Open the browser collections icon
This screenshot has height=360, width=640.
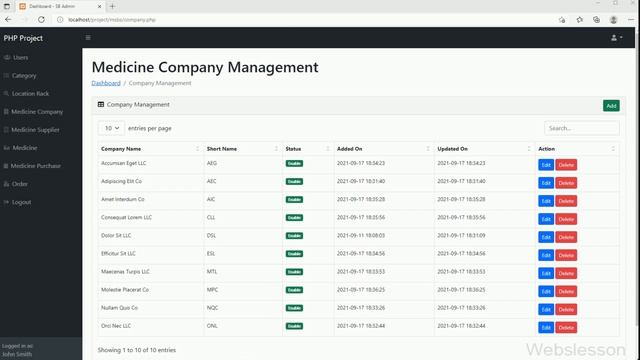(x=596, y=19)
